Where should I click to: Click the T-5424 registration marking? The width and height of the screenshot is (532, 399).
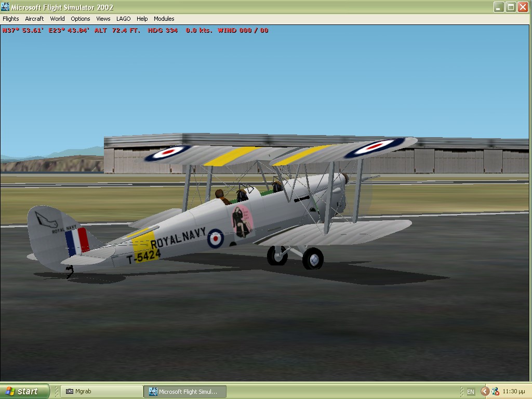coord(143,256)
